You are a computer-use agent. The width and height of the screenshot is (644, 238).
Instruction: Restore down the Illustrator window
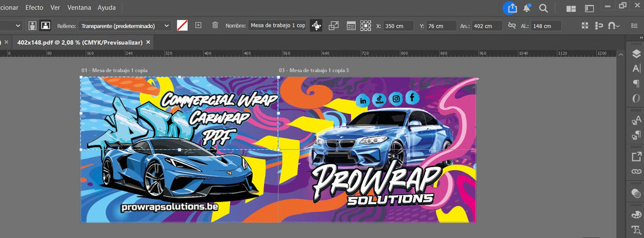(x=623, y=5)
